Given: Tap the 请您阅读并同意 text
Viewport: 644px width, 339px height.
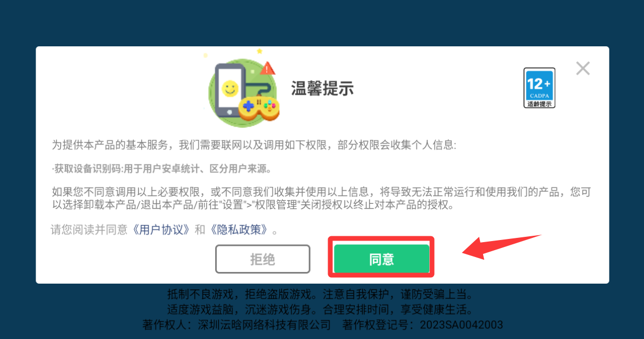Looking at the screenshot, I should click(89, 230).
